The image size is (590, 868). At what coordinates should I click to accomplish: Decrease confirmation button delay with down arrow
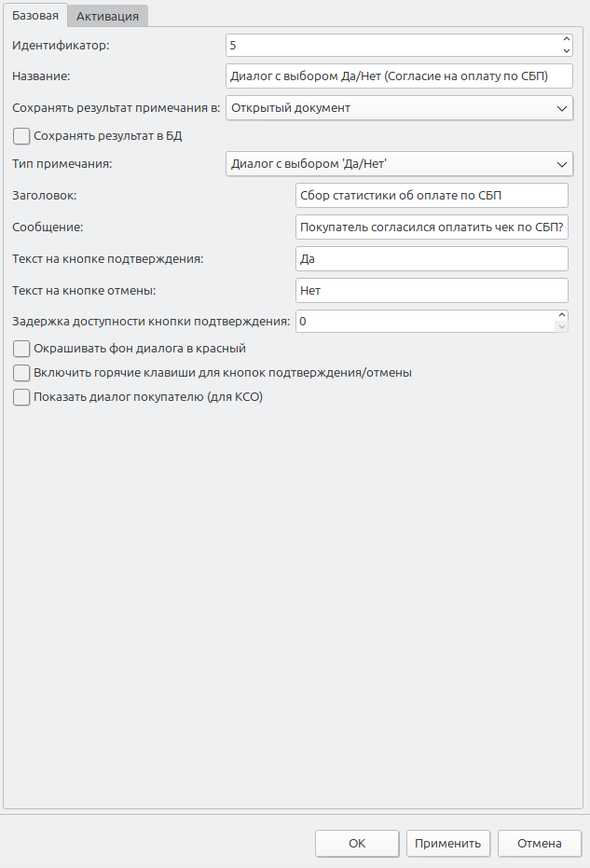click(561, 327)
